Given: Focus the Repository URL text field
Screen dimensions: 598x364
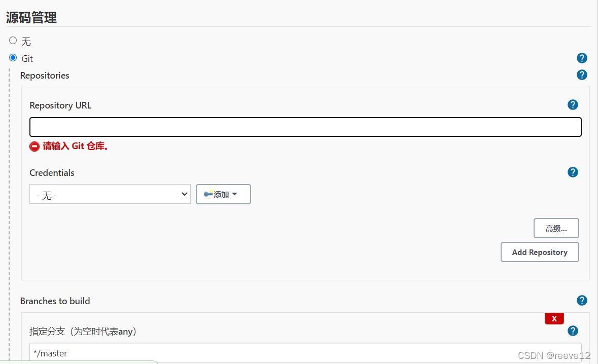Looking at the screenshot, I should click(x=305, y=127).
